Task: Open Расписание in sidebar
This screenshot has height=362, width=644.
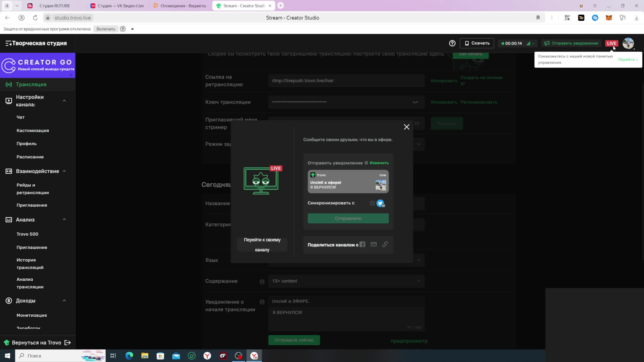Action: 30,157
